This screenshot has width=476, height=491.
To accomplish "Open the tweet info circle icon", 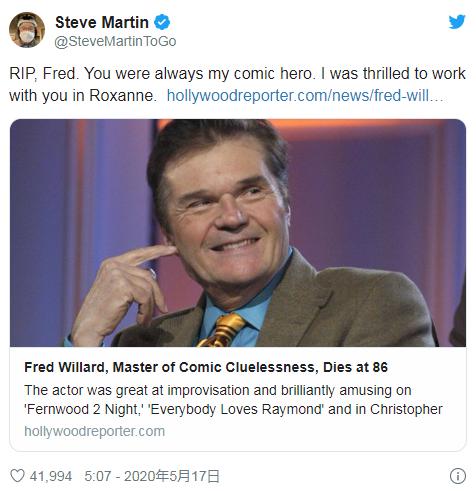I will 458,476.
